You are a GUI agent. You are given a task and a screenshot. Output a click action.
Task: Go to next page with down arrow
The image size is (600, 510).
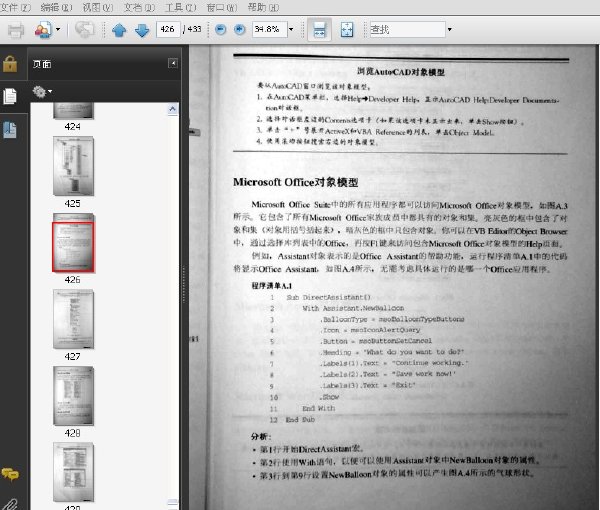[142, 30]
